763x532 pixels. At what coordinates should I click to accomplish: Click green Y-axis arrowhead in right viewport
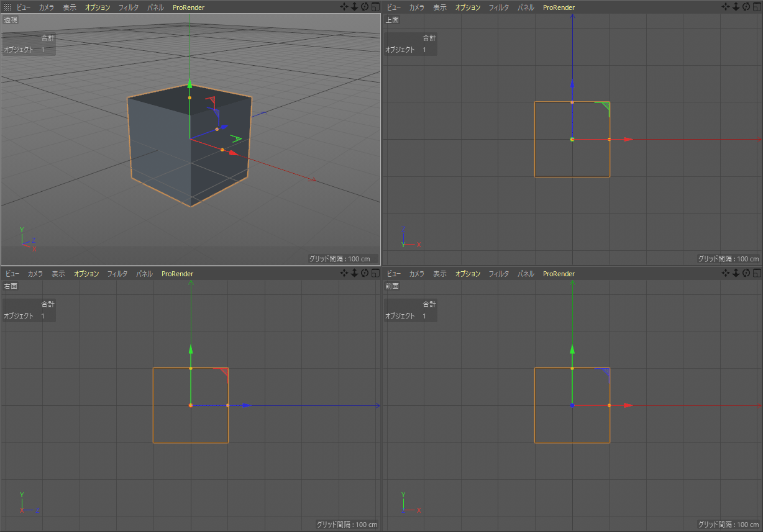(x=191, y=349)
